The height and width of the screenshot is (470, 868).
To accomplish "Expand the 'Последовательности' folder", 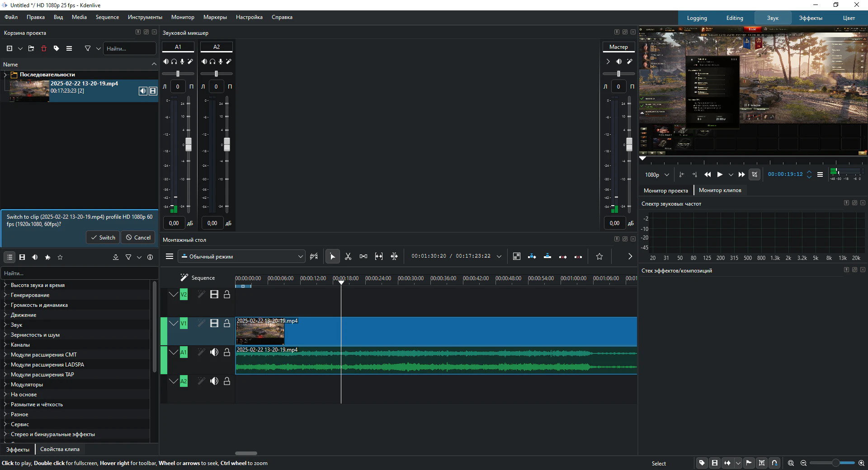I will pos(5,75).
